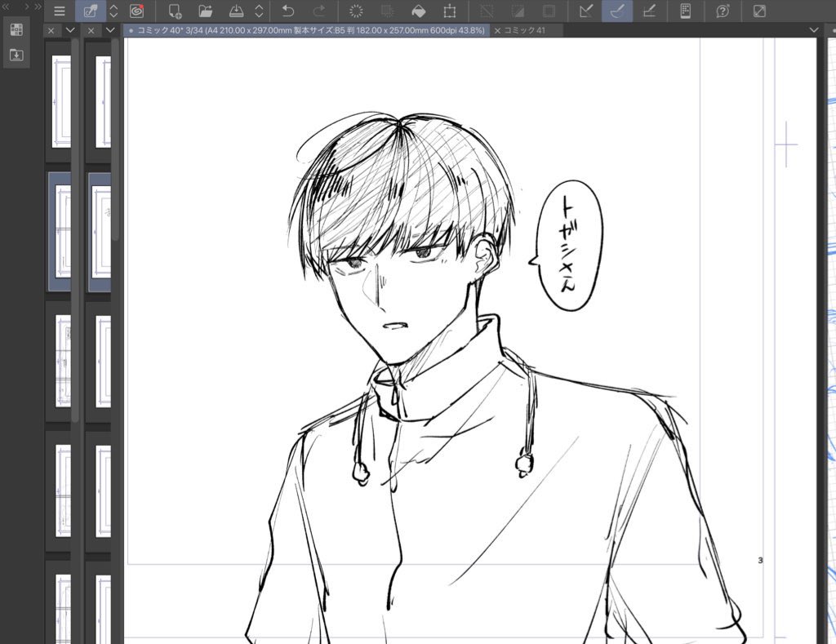
Task: Click the Deselect icon
Action: point(487,11)
